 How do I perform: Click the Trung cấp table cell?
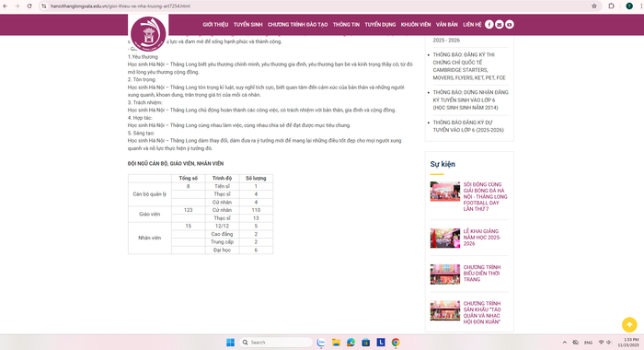pos(222,242)
